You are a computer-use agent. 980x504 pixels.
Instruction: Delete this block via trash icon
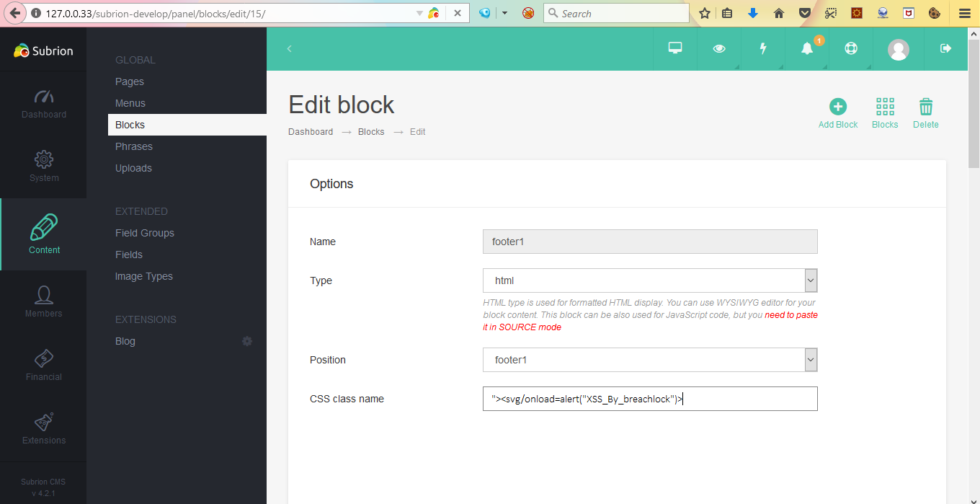925,107
